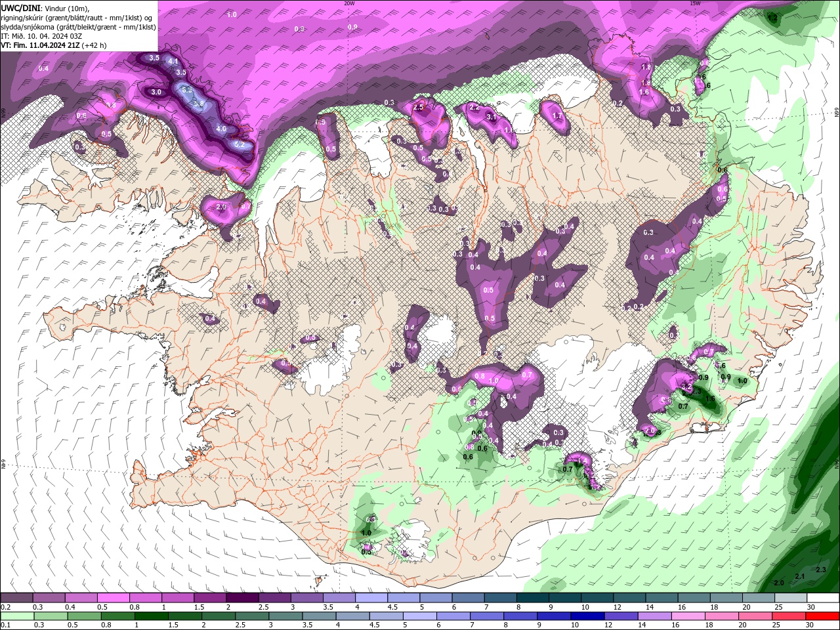Click the 4.1 value label on the map
The image size is (840, 630).
pos(173,61)
